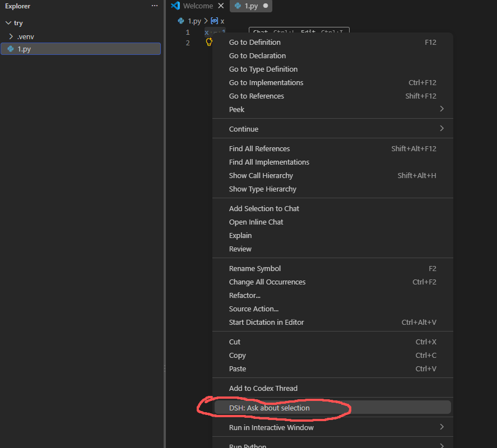Choose Rename Symbol
497x448 pixels.
click(x=332, y=268)
